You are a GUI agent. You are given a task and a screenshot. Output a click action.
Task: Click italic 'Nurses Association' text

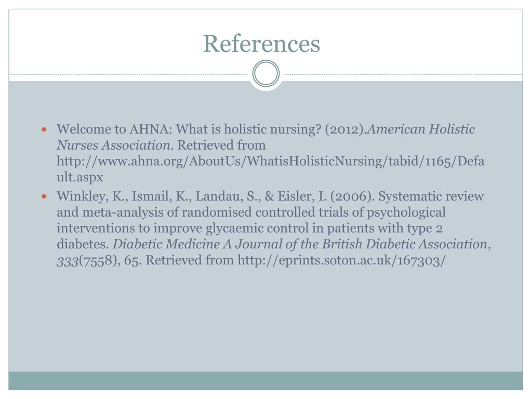coord(113,145)
